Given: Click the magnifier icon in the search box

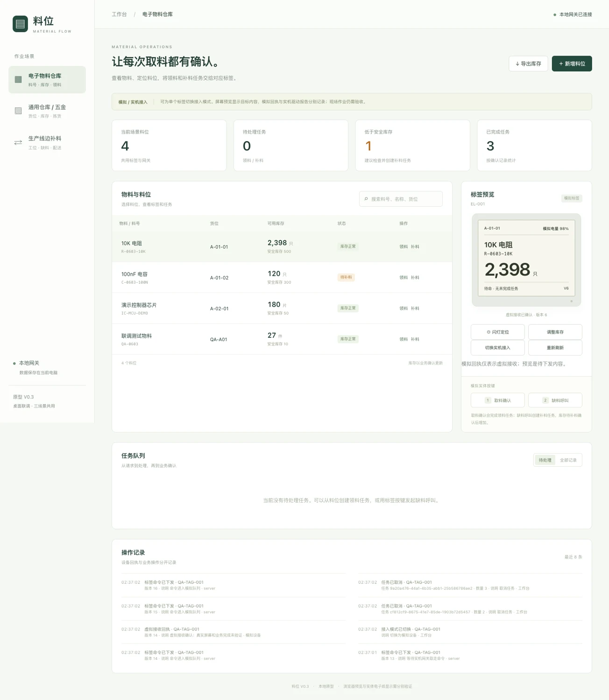Looking at the screenshot, I should tap(366, 199).
